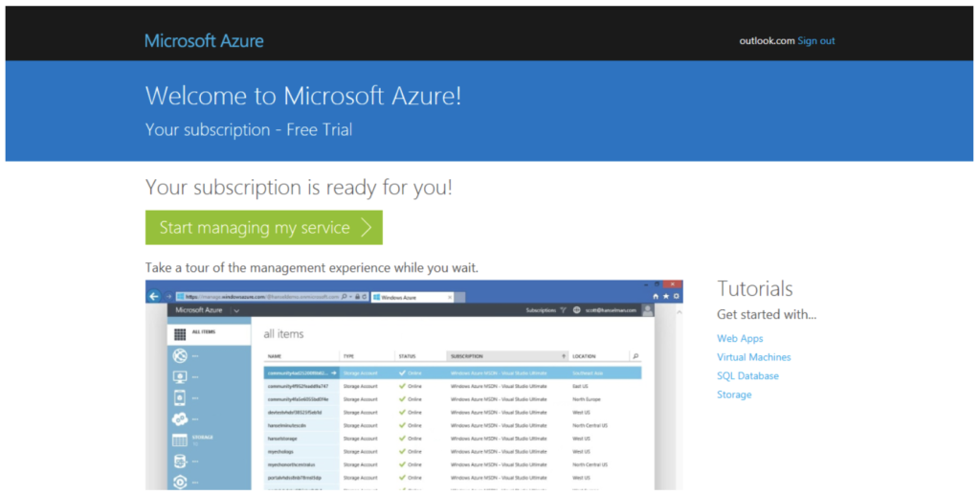Select the hanselstorage row name
The width and height of the screenshot is (980, 496).
pyautogui.click(x=282, y=440)
